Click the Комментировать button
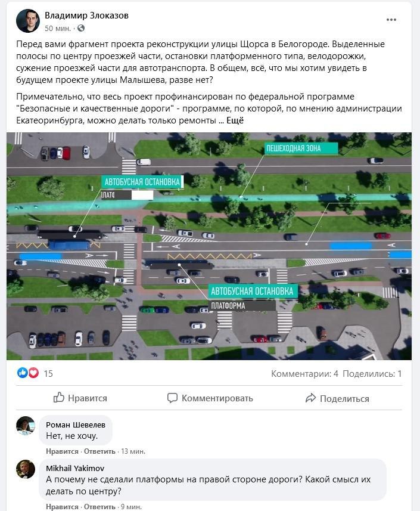Viewport: 420px width, 511px height. (210, 398)
